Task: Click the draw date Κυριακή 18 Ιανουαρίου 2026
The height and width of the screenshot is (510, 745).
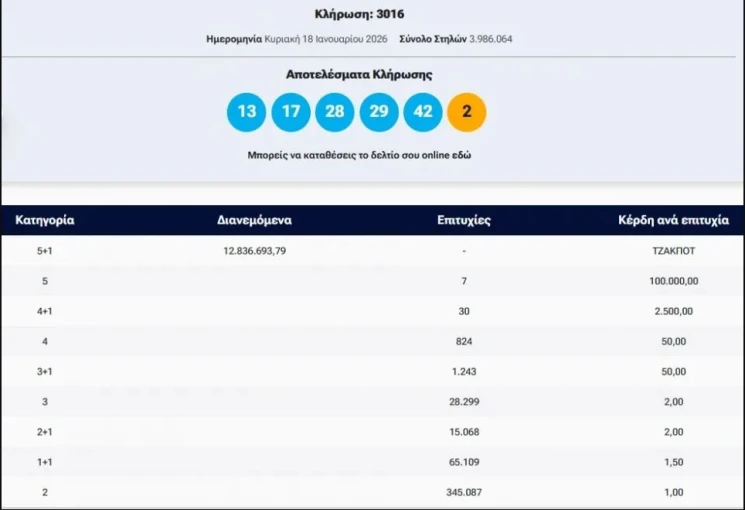Action: pyautogui.click(x=325, y=39)
